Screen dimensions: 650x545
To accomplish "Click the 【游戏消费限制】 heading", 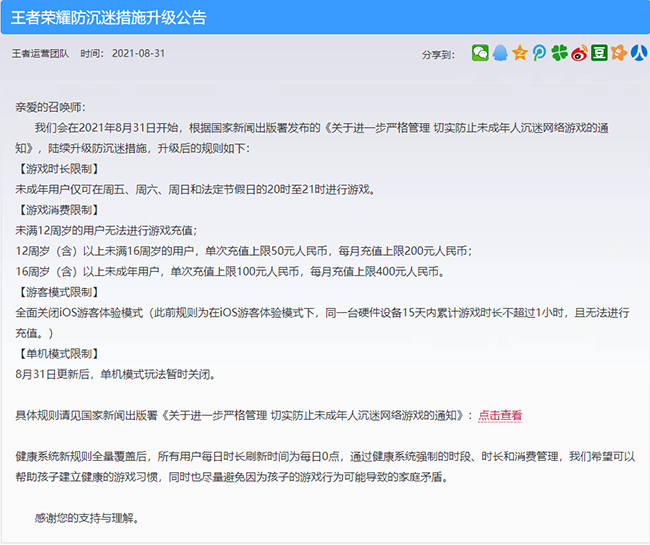I will point(58,210).
